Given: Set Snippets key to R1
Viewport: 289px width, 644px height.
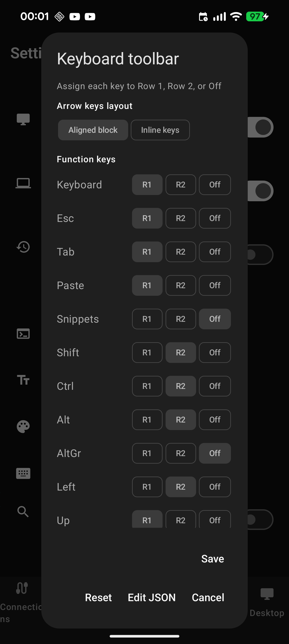Looking at the screenshot, I should click(147, 319).
